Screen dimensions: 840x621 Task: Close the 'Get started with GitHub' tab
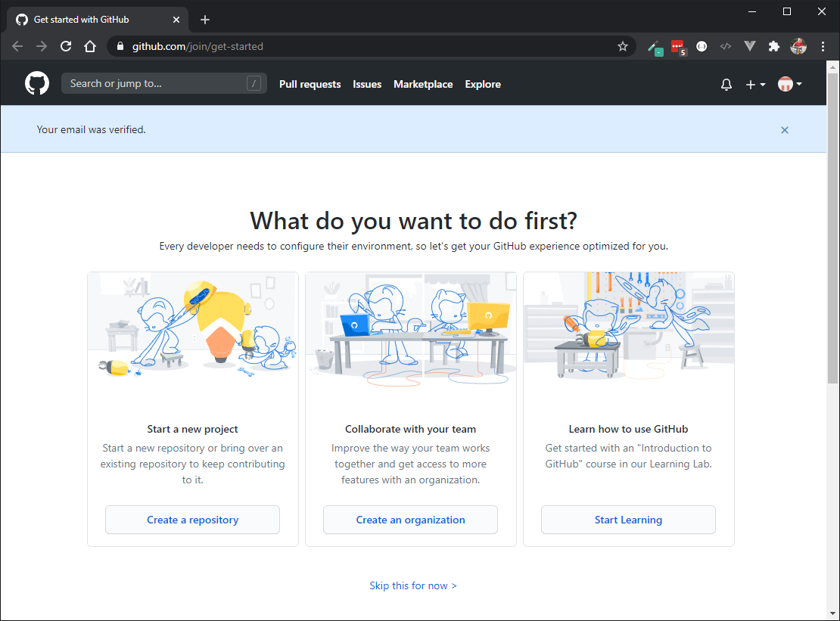pyautogui.click(x=176, y=20)
